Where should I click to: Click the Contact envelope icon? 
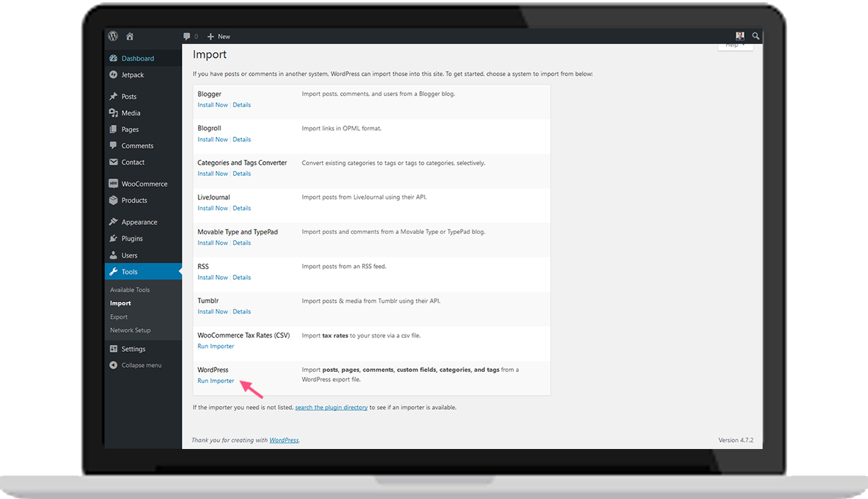tap(113, 162)
